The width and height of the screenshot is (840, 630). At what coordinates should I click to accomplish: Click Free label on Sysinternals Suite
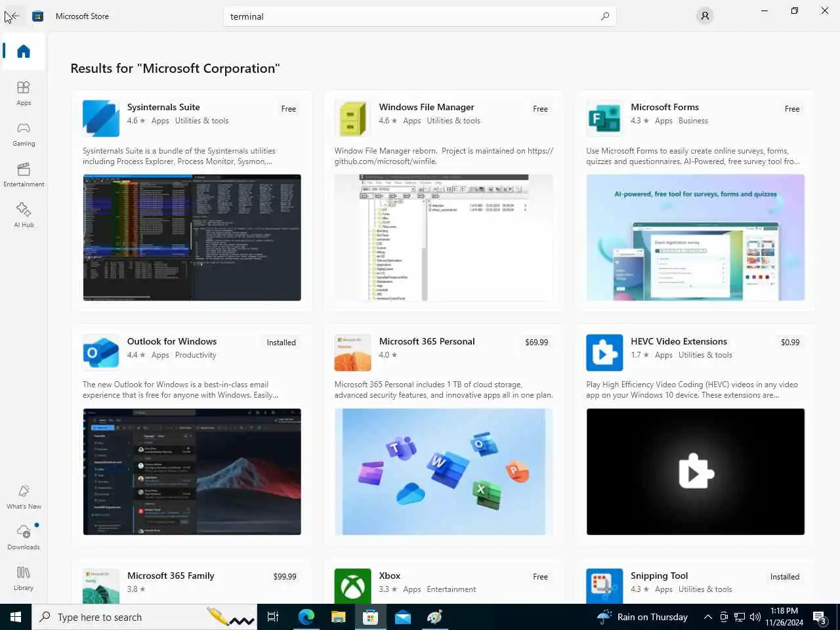(x=289, y=109)
